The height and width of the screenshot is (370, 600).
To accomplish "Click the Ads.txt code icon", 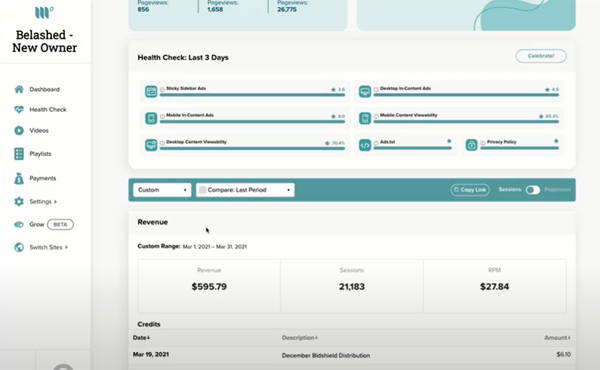I will click(365, 145).
